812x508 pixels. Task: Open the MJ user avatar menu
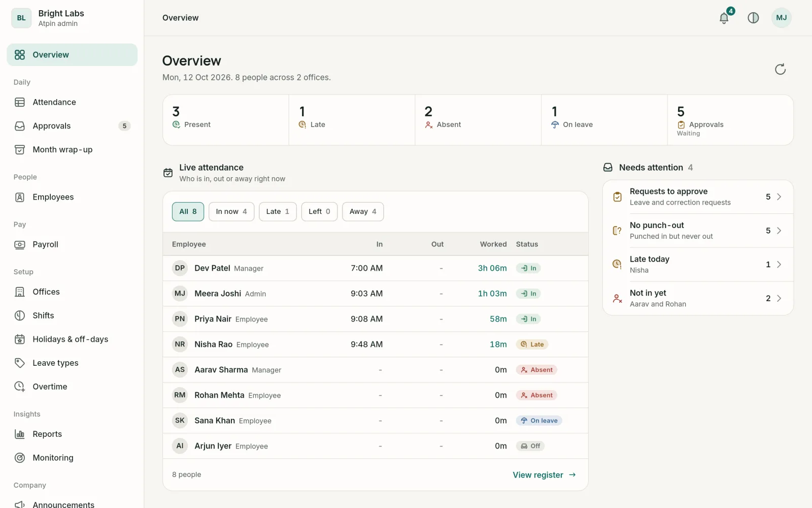click(x=781, y=18)
